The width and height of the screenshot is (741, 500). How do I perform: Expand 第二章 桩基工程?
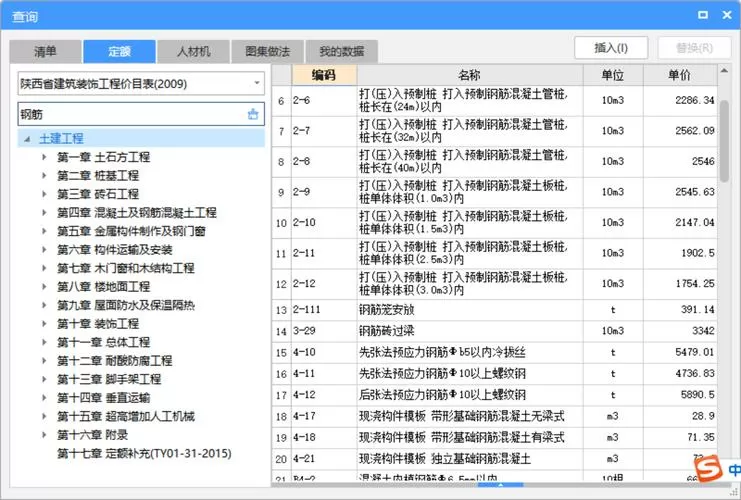[44, 175]
